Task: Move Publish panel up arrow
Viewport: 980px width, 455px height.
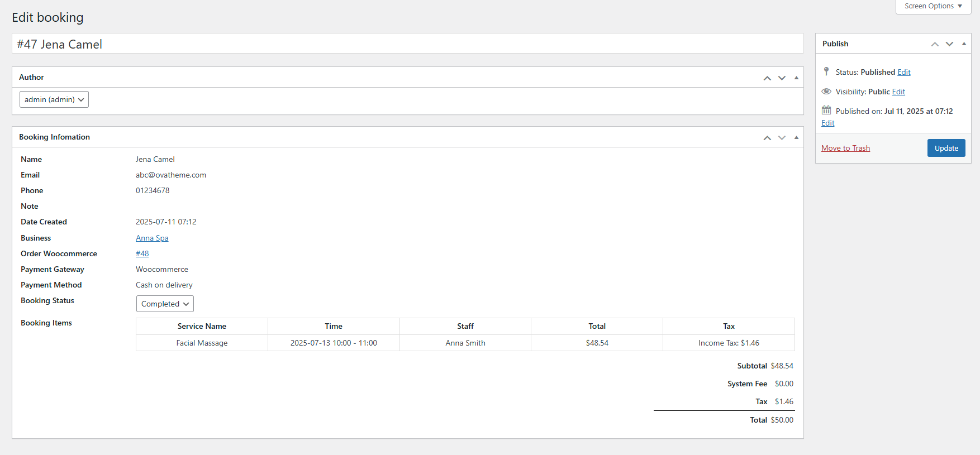Action: (935, 44)
